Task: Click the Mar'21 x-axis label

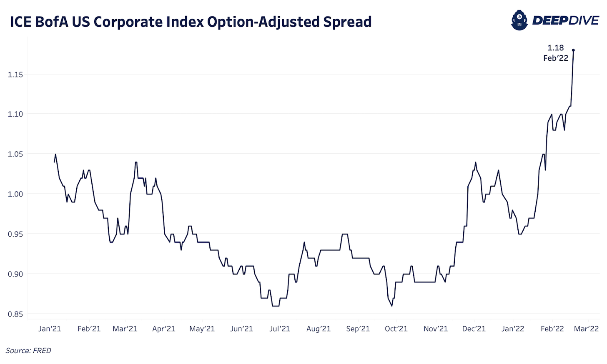Action: coord(125,329)
